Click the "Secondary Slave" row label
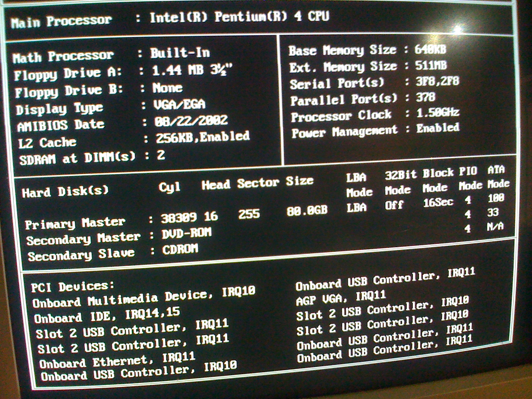Screen dimensions: 532x399 (x=81, y=255)
